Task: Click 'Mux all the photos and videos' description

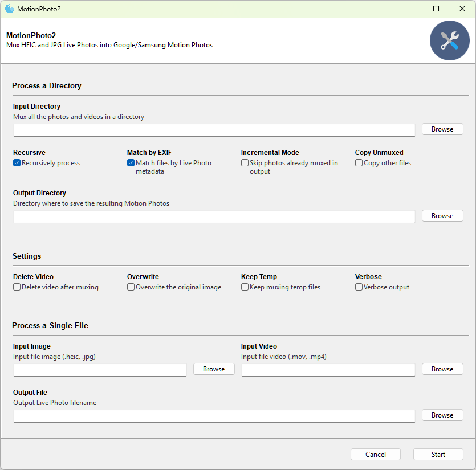Action: 79,117
